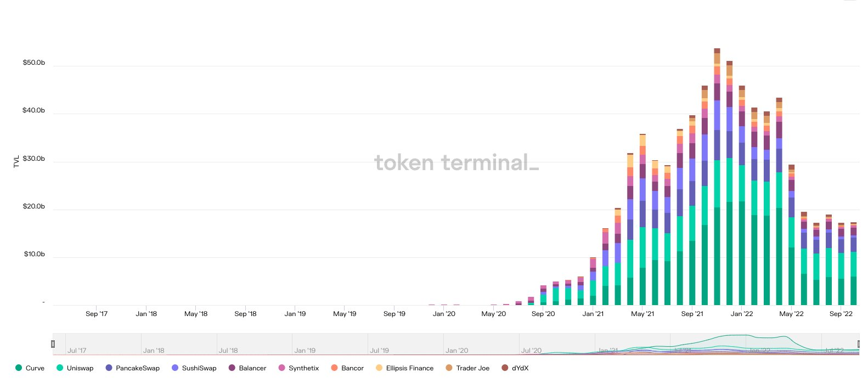Toggle the Curve series legend dot

click(19, 368)
